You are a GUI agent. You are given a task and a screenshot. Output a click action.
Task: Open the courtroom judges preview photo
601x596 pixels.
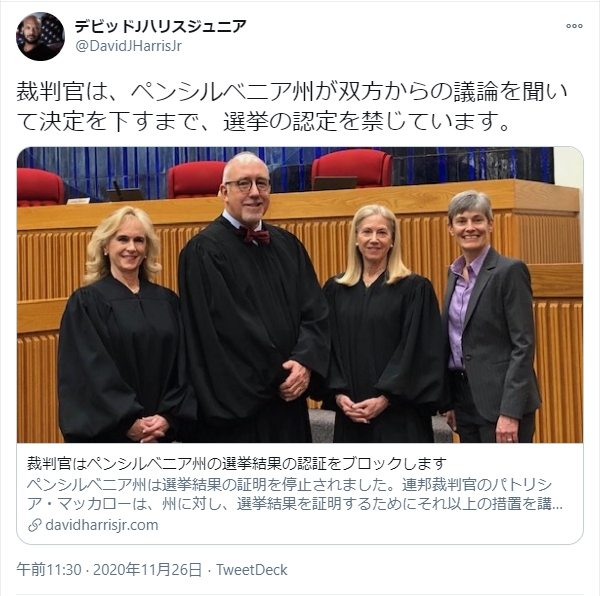coord(300,294)
